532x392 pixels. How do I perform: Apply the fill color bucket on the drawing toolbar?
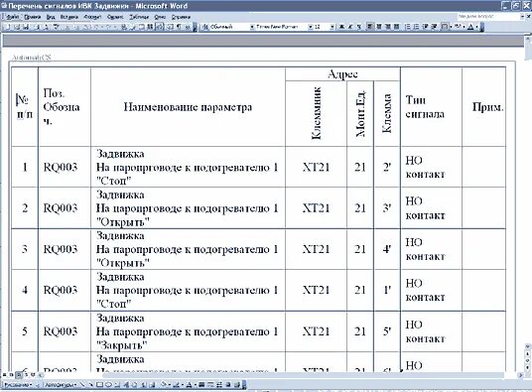point(164,384)
